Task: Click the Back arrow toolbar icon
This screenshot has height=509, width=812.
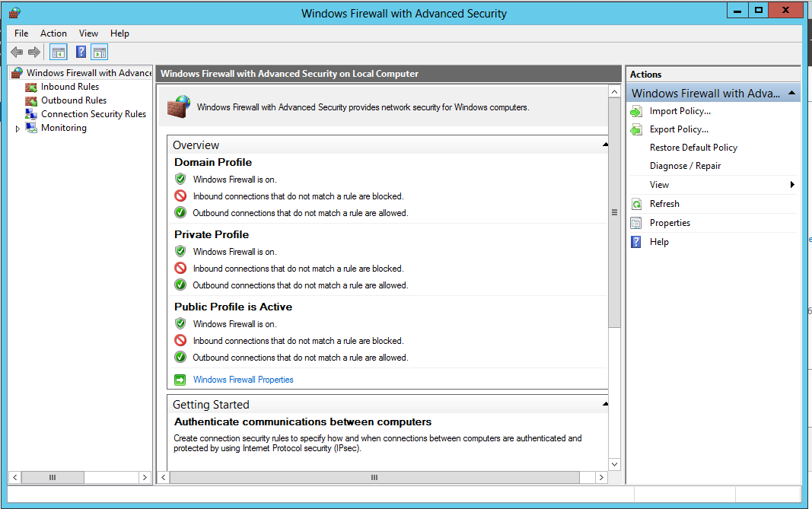Action: tap(17, 52)
